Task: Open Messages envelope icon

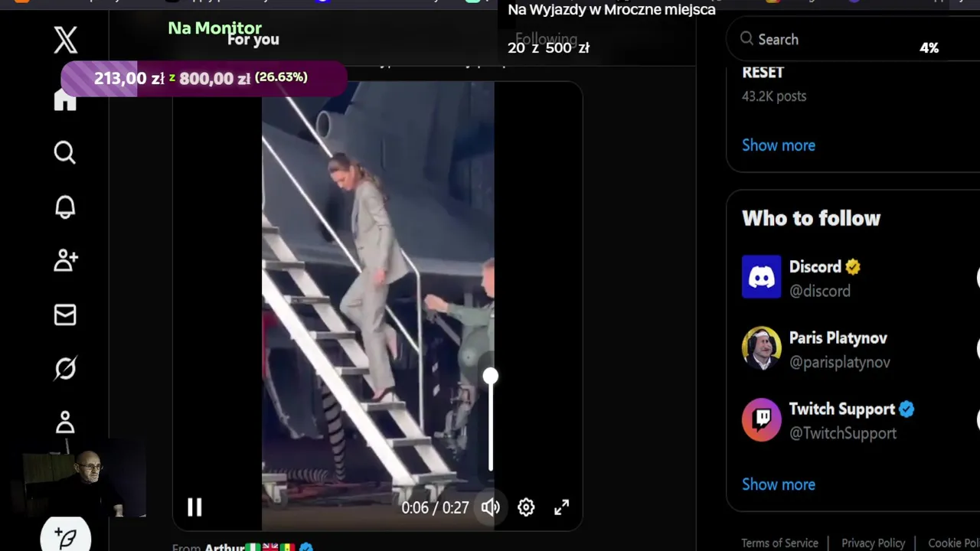Action: (x=65, y=315)
